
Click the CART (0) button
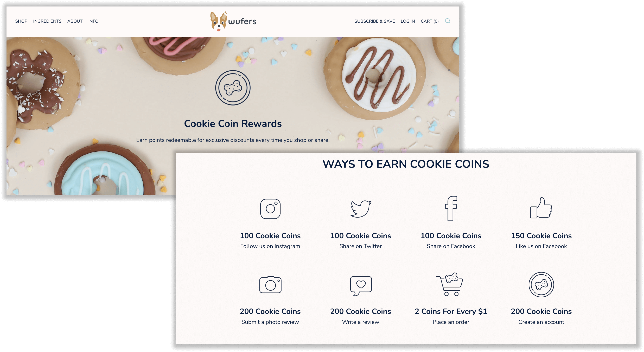(x=429, y=21)
